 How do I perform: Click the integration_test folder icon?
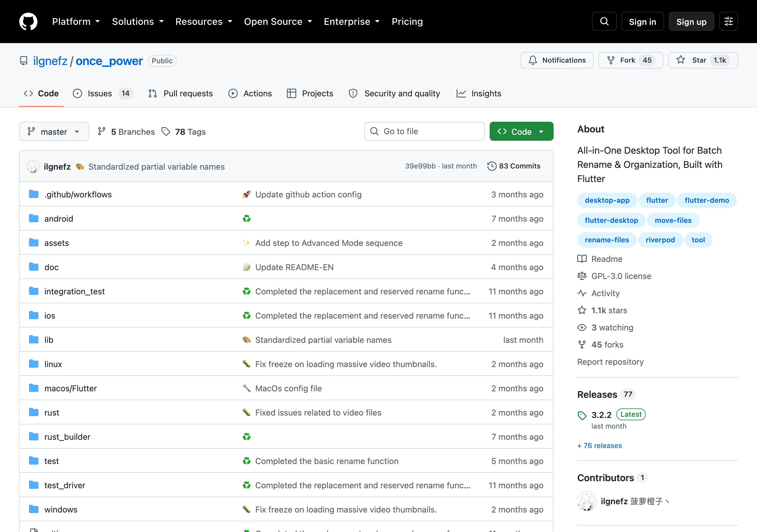click(34, 291)
